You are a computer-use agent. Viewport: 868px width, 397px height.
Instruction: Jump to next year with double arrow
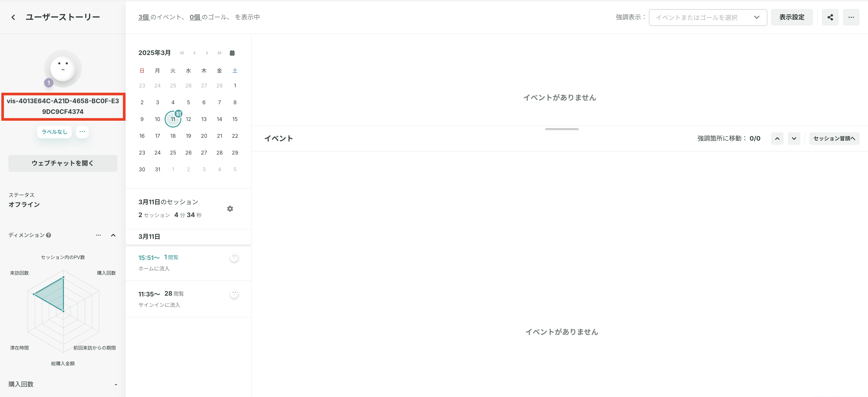click(x=219, y=53)
